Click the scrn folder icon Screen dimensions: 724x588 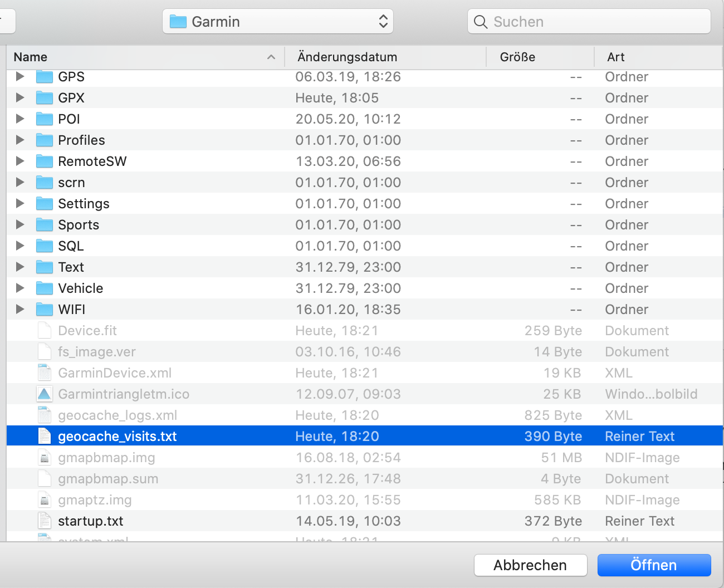[45, 182]
